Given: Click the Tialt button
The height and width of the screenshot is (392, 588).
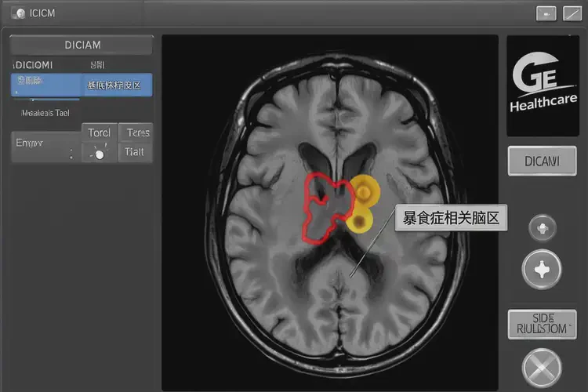Looking at the screenshot, I should (135, 153).
